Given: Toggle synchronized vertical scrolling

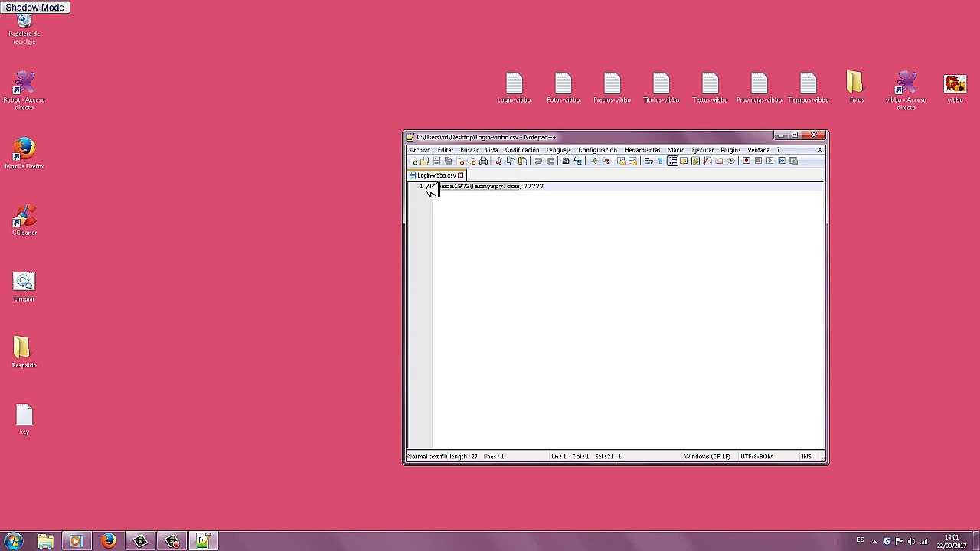Looking at the screenshot, I should 621,161.
